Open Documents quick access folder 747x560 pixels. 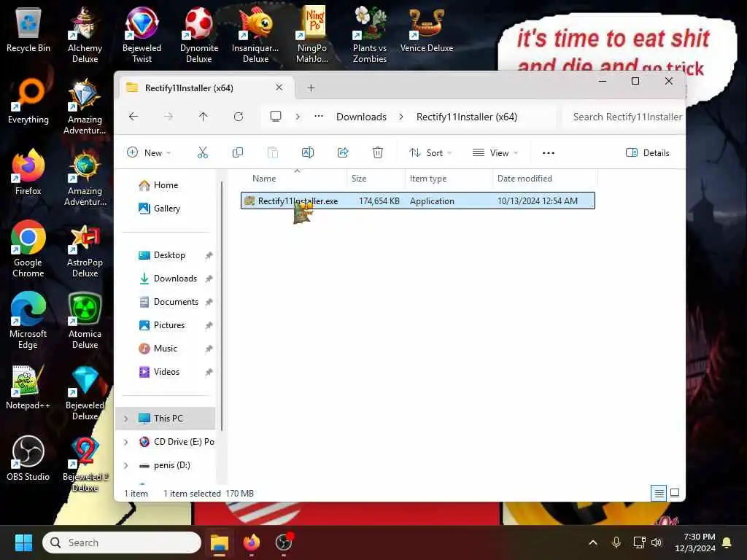(x=176, y=302)
